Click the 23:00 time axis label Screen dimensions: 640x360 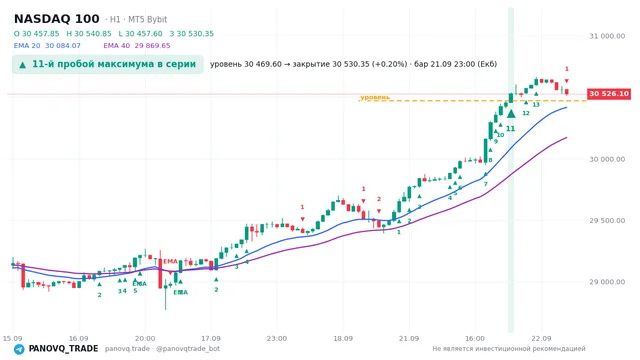tap(277, 338)
